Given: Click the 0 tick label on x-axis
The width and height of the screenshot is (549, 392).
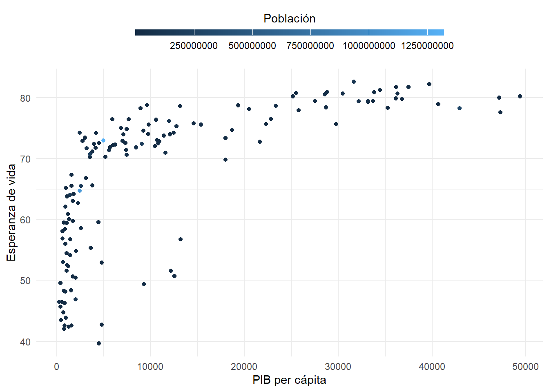Looking at the screenshot, I should [x=57, y=367].
